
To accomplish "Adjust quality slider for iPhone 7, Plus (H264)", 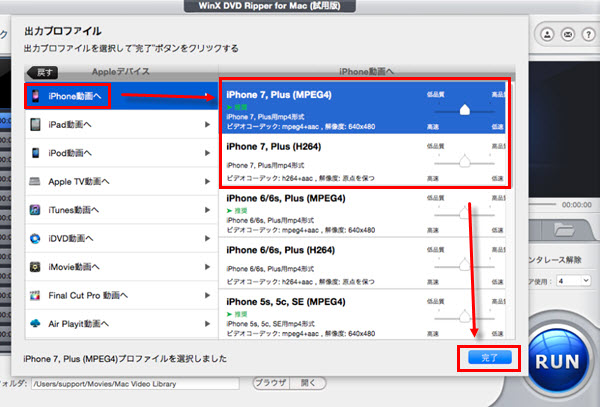I will [x=465, y=162].
